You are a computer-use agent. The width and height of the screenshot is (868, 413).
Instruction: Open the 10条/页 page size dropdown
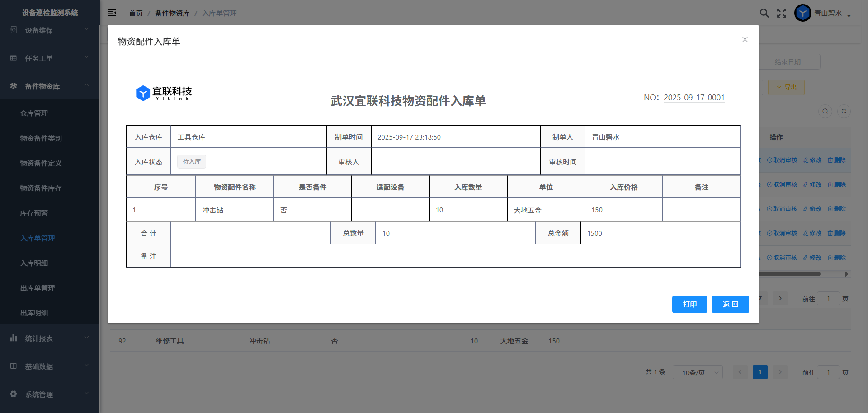[698, 372]
